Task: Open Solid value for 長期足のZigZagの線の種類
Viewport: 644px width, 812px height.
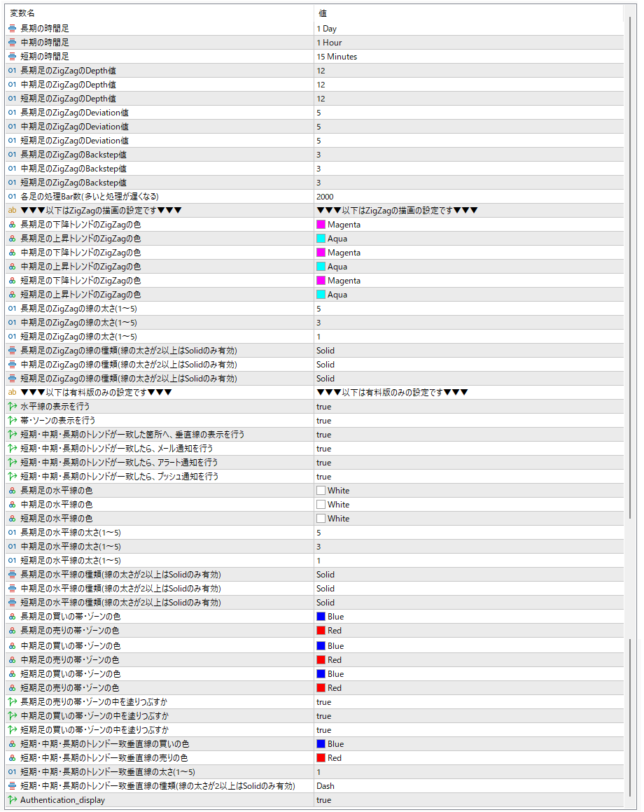Action: [325, 350]
